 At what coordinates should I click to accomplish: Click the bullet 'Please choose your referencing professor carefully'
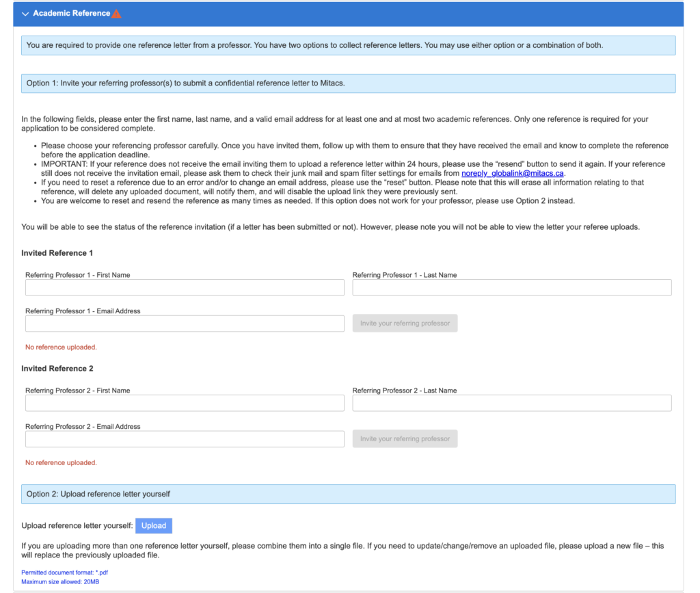[355, 150]
